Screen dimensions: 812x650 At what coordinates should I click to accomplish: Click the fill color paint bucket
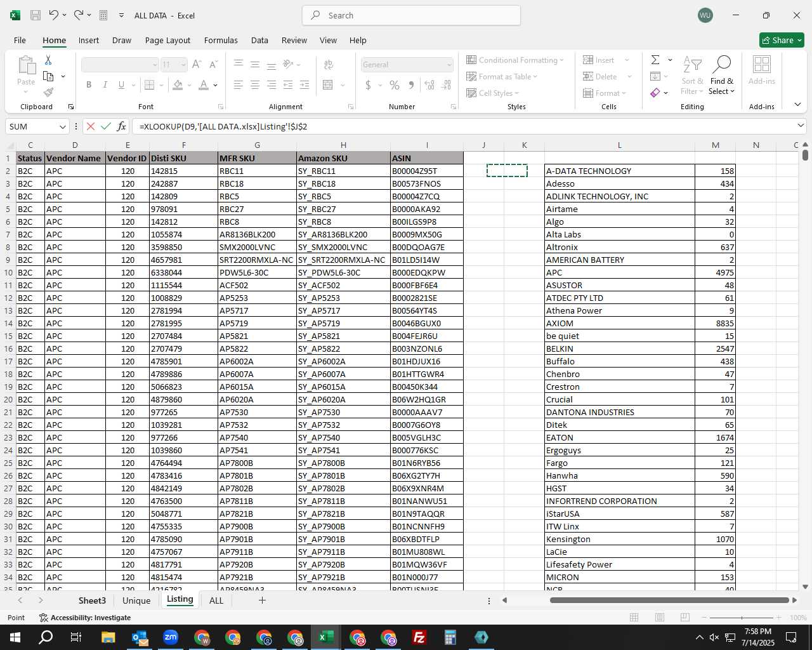(178, 85)
